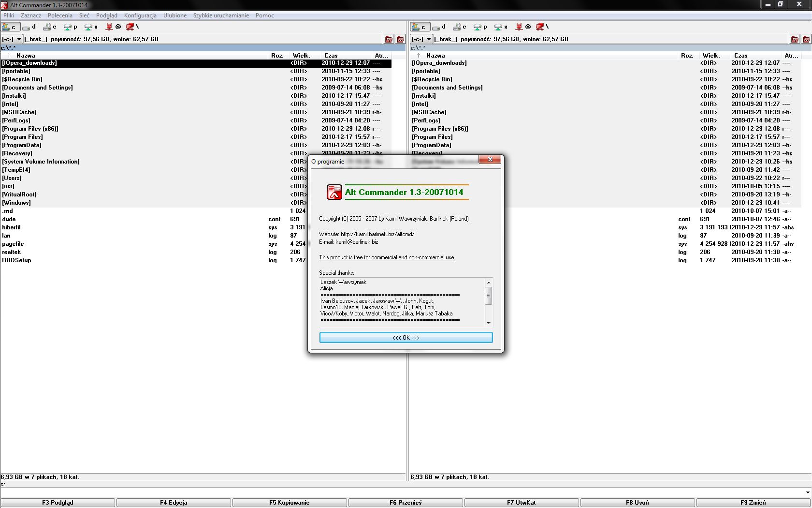This screenshot has height=508, width=812.
Task: Click the rightmost red folder icon, right panel
Action: point(806,39)
